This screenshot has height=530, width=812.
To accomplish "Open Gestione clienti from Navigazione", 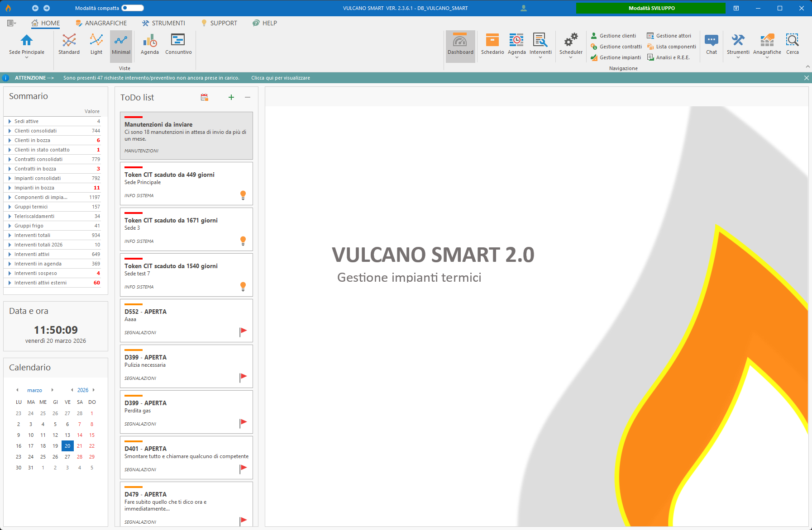I will coord(614,35).
